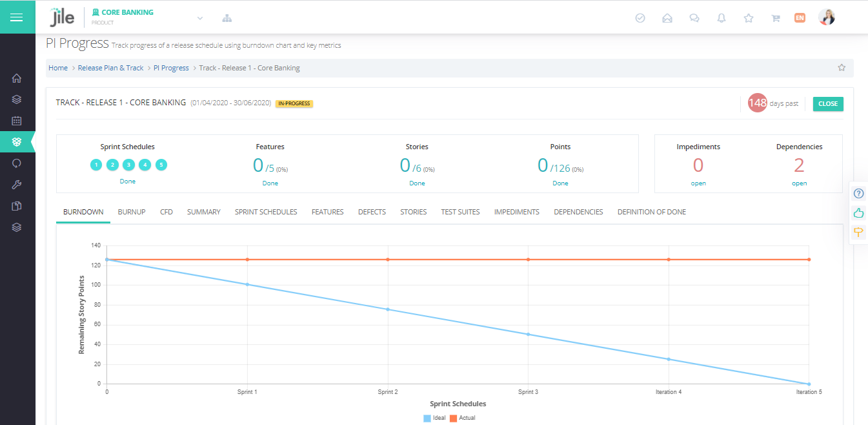Select Sprint Schedule circle 2

point(112,165)
